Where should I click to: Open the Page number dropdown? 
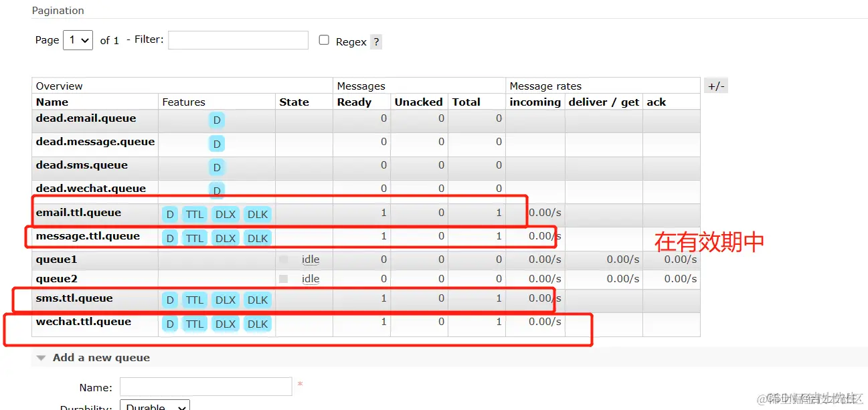tap(78, 40)
